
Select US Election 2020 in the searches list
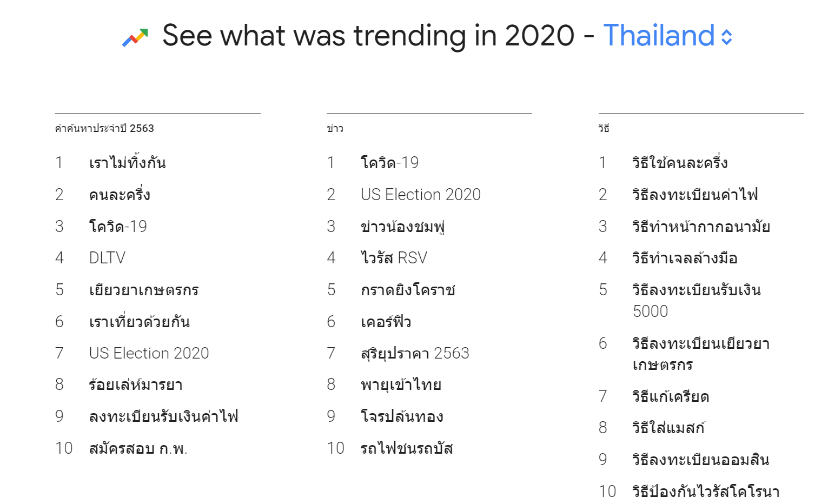pyautogui.click(x=149, y=353)
